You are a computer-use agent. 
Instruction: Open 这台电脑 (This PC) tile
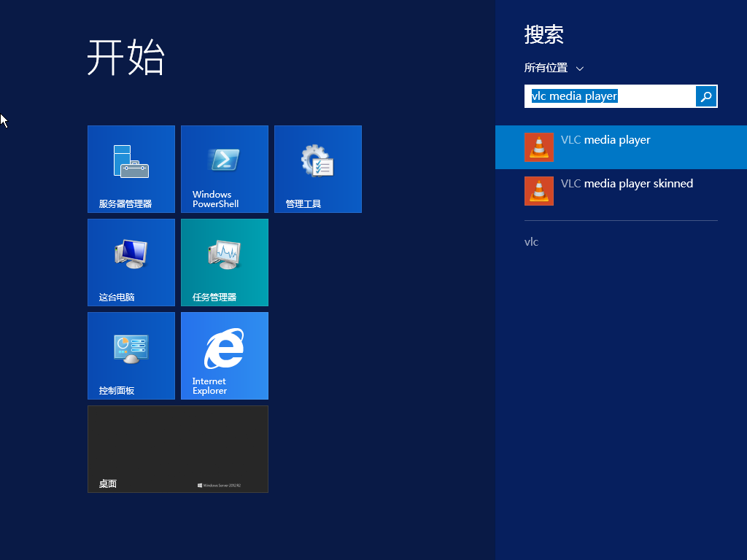(x=131, y=262)
